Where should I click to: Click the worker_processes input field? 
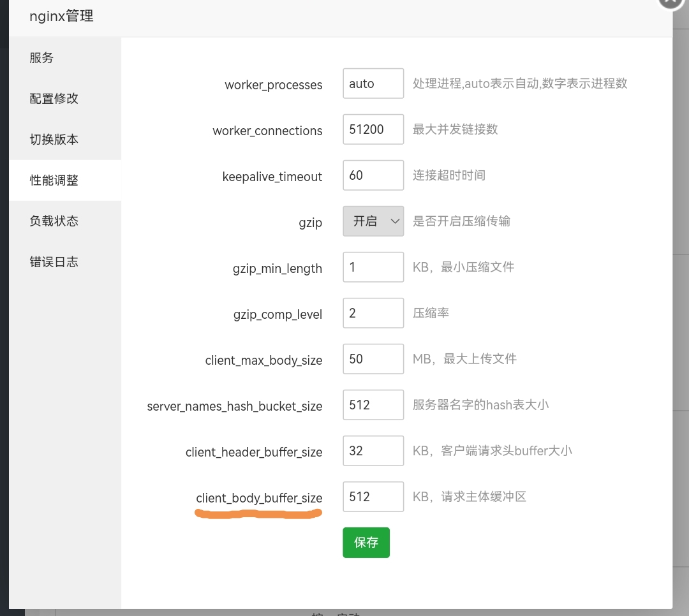coord(373,83)
